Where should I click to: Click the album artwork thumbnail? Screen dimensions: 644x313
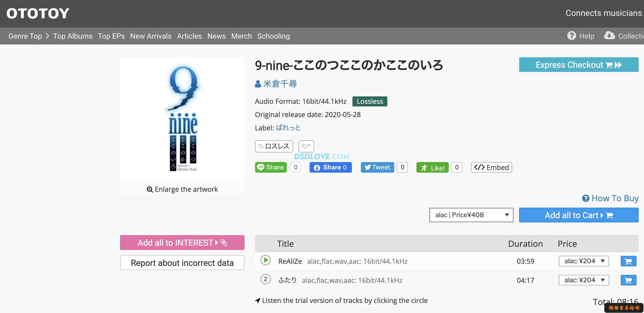click(182, 119)
